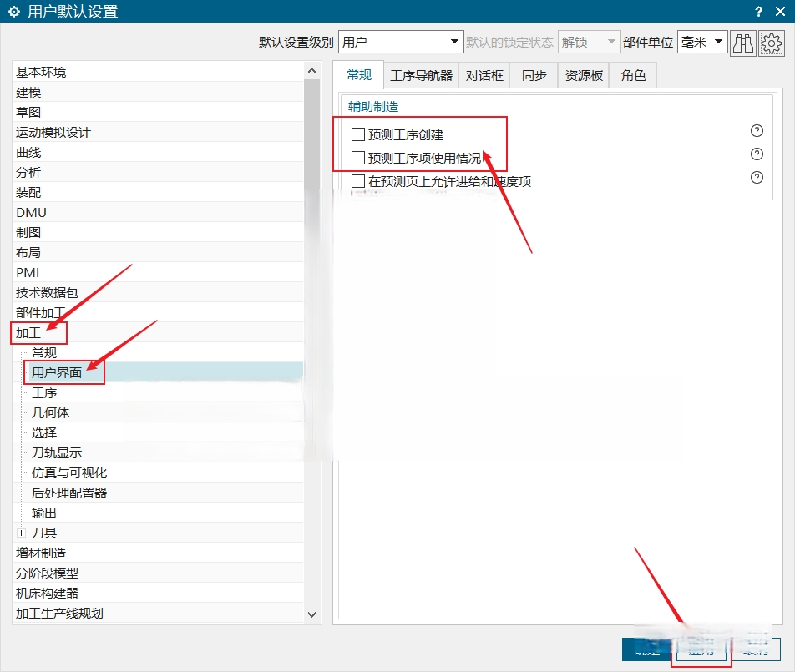The height and width of the screenshot is (672, 795).
Task: Select 几何体 under 加工
Action: click(50, 412)
